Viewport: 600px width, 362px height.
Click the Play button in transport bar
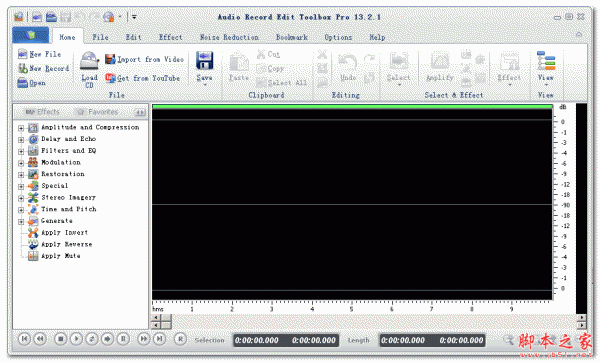click(x=76, y=339)
